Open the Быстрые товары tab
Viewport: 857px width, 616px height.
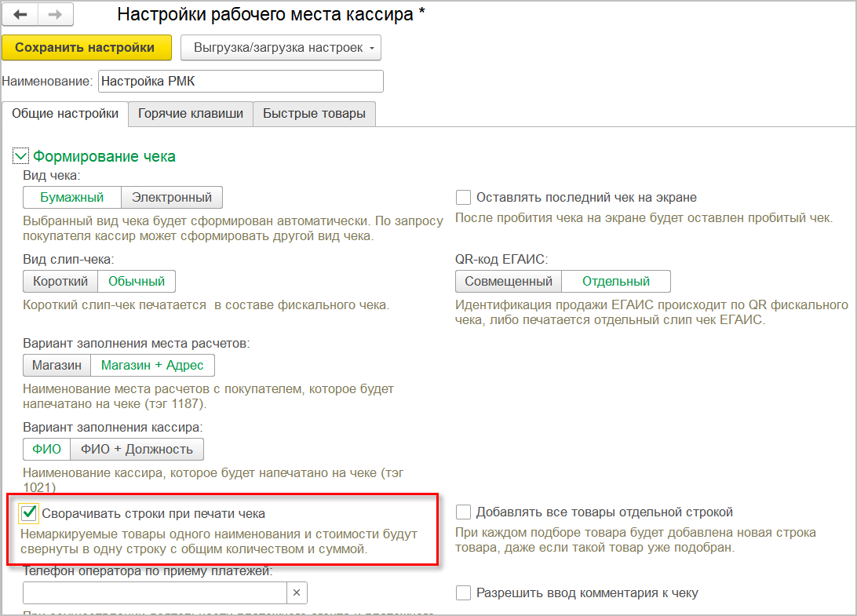(x=314, y=114)
